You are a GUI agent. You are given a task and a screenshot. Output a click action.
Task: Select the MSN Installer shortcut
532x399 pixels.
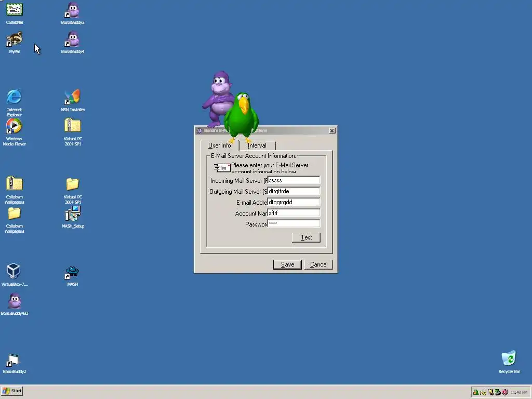click(x=73, y=101)
